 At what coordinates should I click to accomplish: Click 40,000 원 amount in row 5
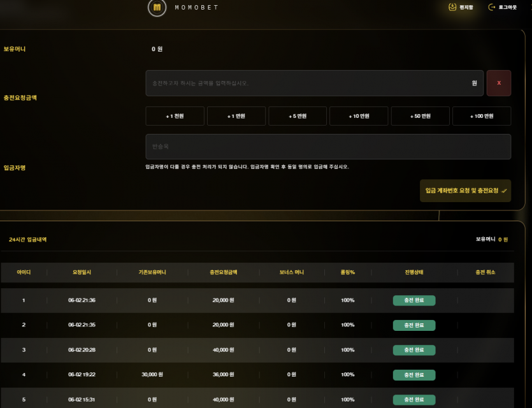pos(223,400)
